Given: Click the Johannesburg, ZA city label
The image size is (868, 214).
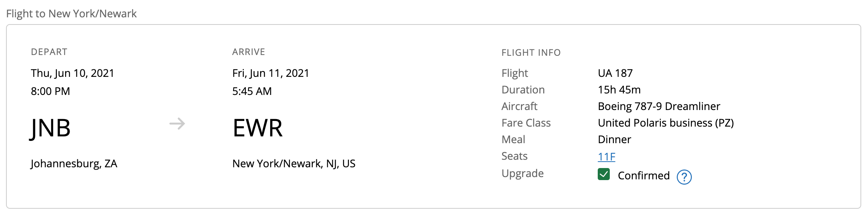Looking at the screenshot, I should point(74,164).
